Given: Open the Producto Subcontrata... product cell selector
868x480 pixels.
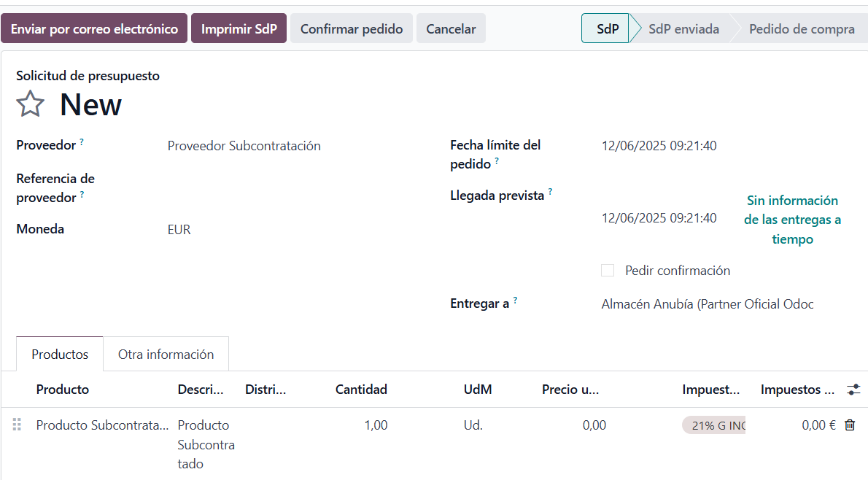Looking at the screenshot, I should [x=102, y=425].
